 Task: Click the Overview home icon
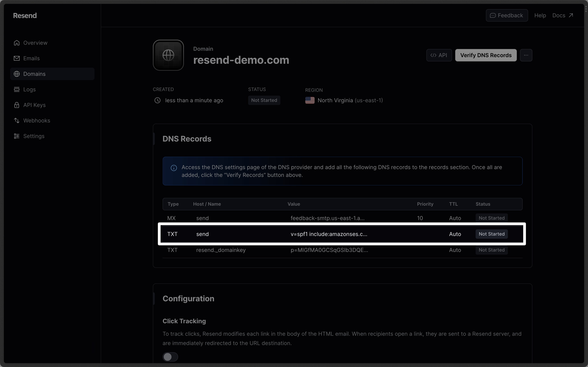tap(17, 43)
